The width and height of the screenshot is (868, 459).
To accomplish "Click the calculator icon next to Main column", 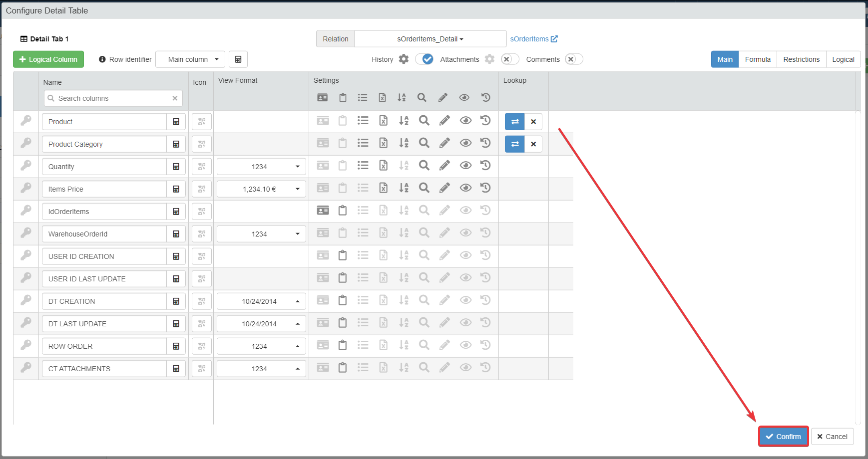I will [x=238, y=59].
